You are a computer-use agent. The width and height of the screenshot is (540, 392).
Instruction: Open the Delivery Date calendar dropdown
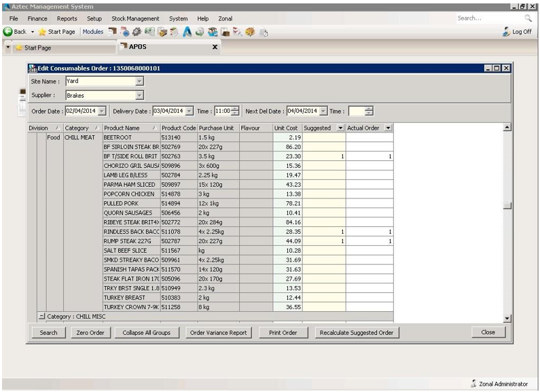point(189,111)
